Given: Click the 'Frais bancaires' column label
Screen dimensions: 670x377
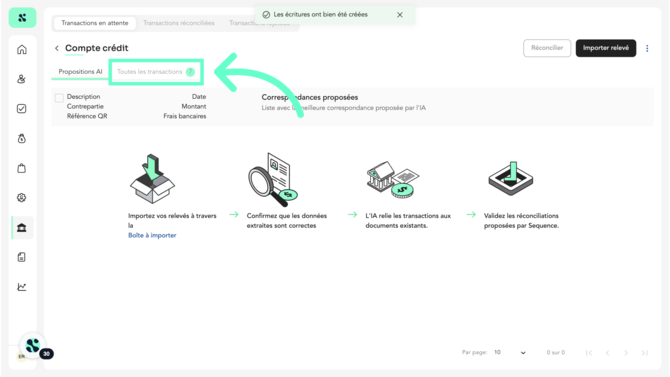Looking at the screenshot, I should click(185, 116).
